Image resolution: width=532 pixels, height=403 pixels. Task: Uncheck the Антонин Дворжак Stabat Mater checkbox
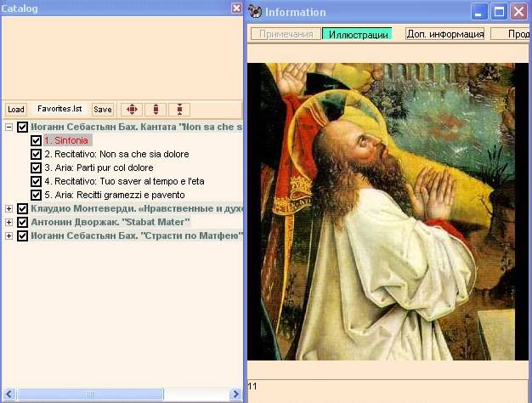[22, 222]
